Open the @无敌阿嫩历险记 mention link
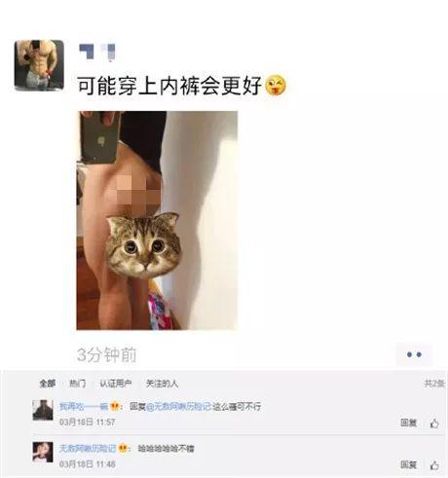 pyautogui.click(x=179, y=406)
